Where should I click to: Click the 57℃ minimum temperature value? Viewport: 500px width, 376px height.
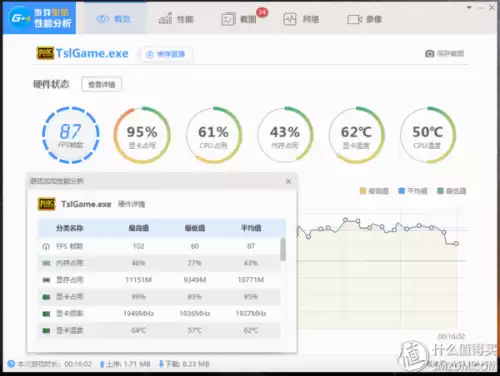pyautogui.click(x=195, y=330)
